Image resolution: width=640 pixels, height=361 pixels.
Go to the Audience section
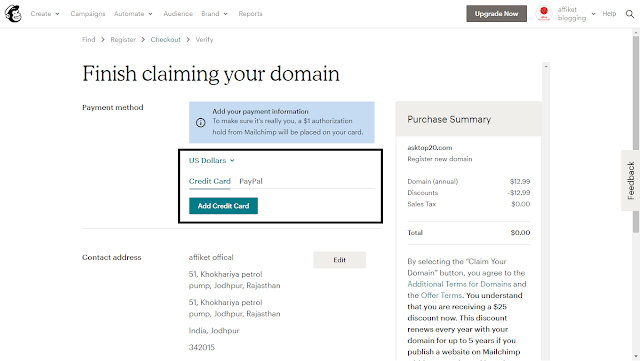click(x=178, y=14)
